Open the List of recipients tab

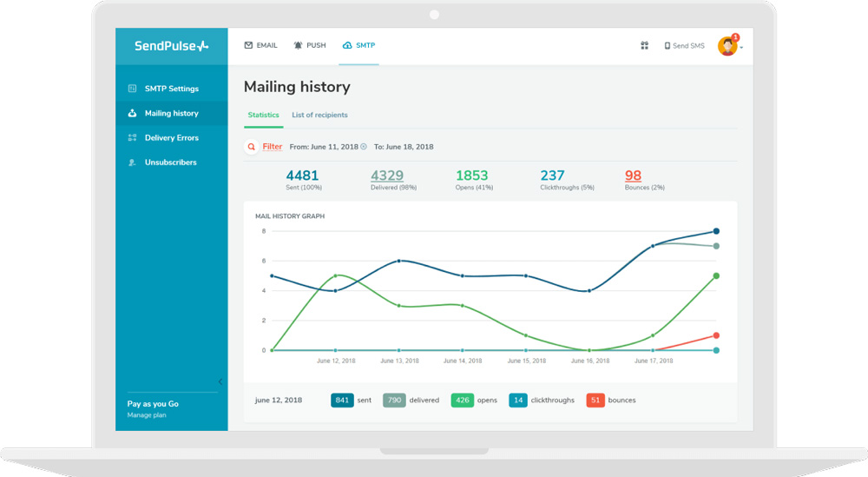pyautogui.click(x=319, y=115)
